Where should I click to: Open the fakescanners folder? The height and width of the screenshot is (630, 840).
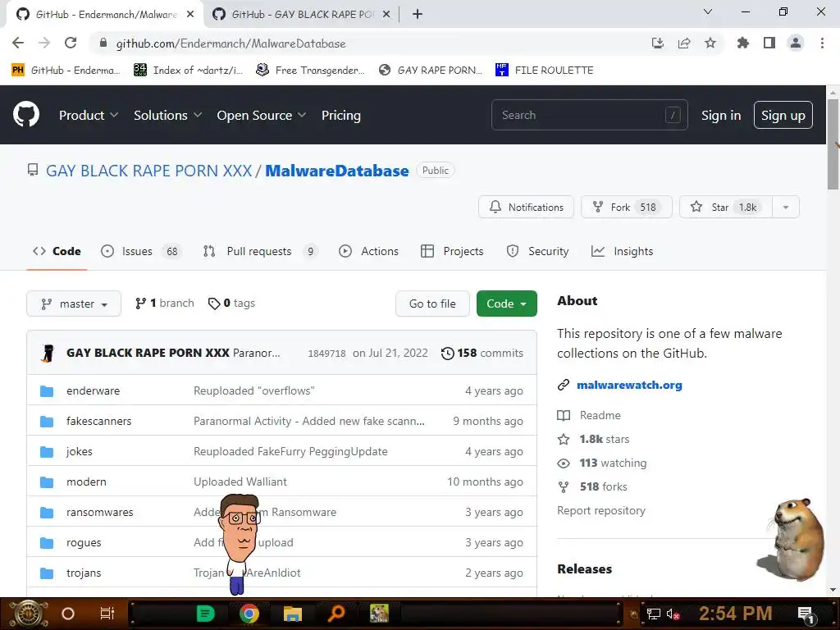click(x=98, y=421)
